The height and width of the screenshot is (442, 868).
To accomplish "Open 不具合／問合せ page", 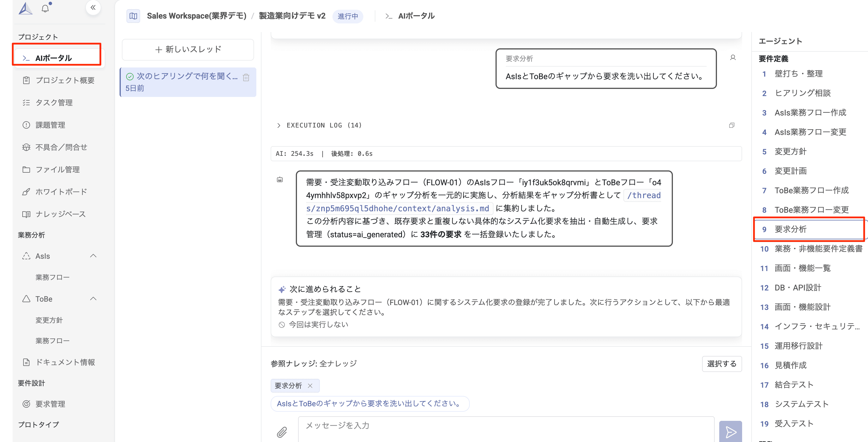I will [x=59, y=147].
